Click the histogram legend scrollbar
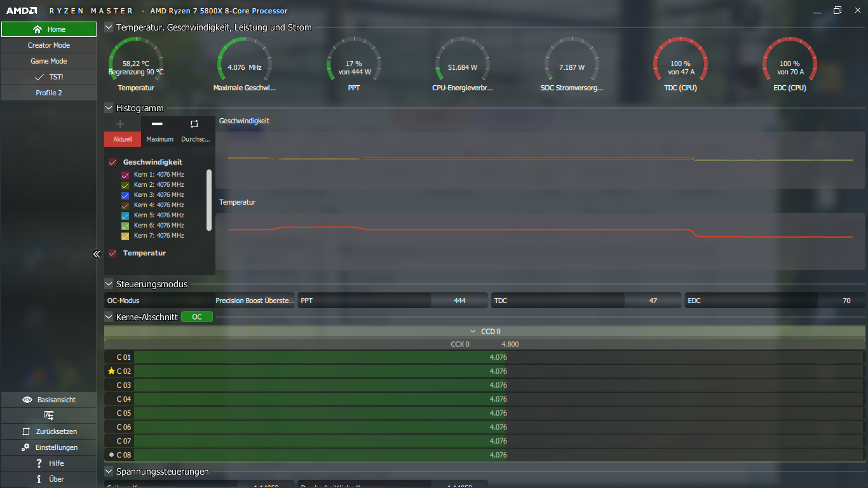 (x=209, y=200)
